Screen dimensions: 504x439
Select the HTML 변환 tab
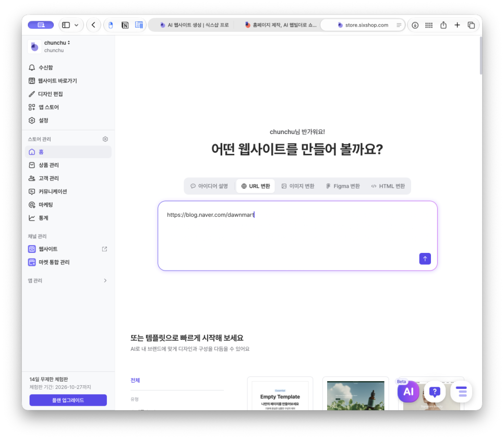point(388,186)
